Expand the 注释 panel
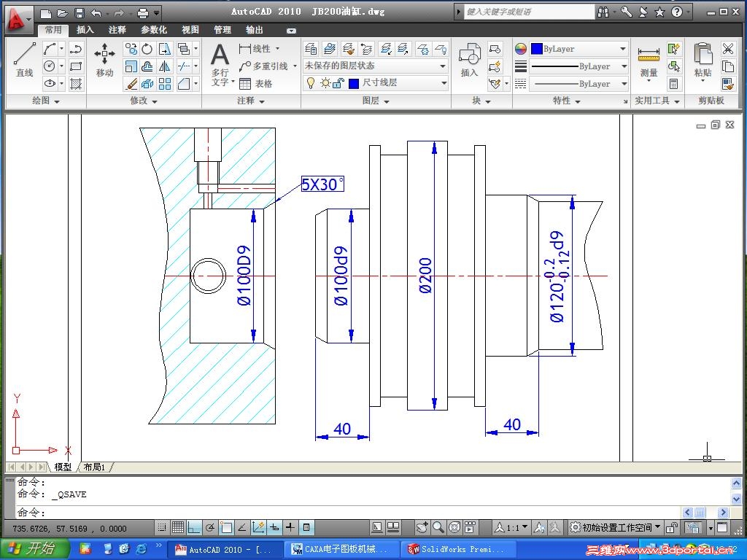Image resolution: width=747 pixels, height=560 pixels. [251, 101]
